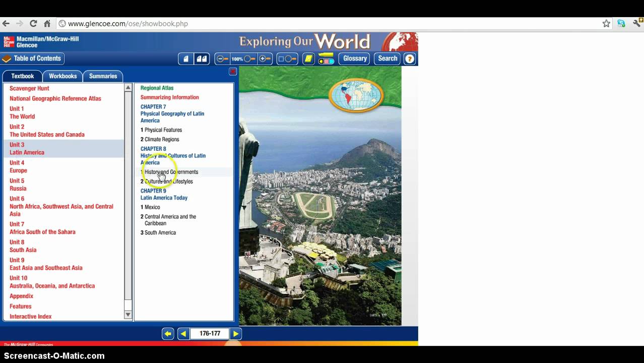Image resolution: width=644 pixels, height=363 pixels.
Task: Click the browser back arrow
Action: [x=6, y=23]
